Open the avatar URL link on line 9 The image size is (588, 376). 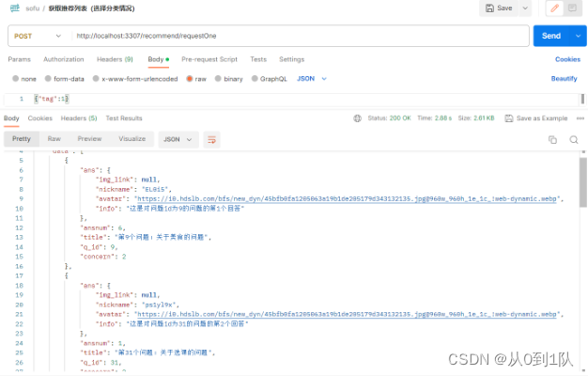pyautogui.click(x=347, y=199)
